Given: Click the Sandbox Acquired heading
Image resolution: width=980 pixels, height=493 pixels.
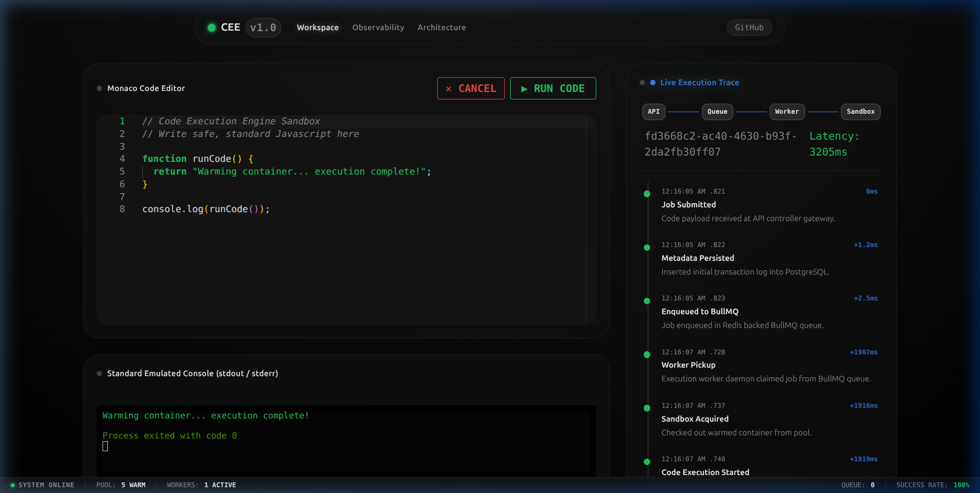Looking at the screenshot, I should tap(695, 419).
